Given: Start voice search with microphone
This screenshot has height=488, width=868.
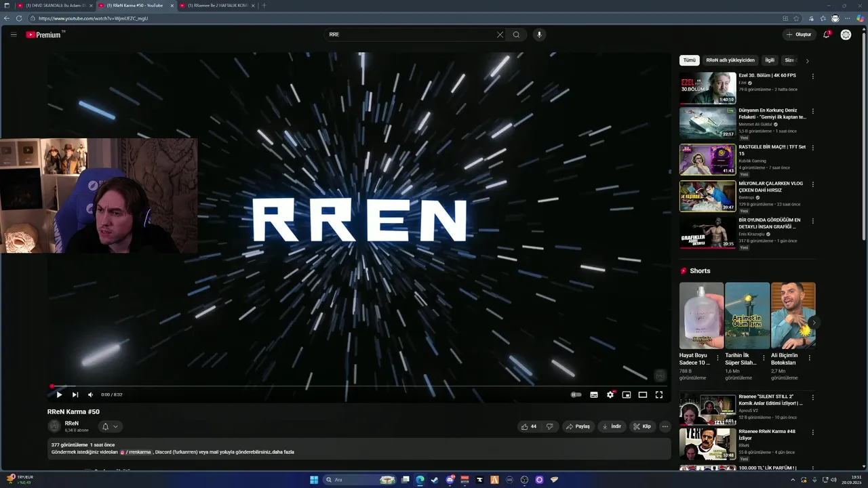Looking at the screenshot, I should click(539, 35).
